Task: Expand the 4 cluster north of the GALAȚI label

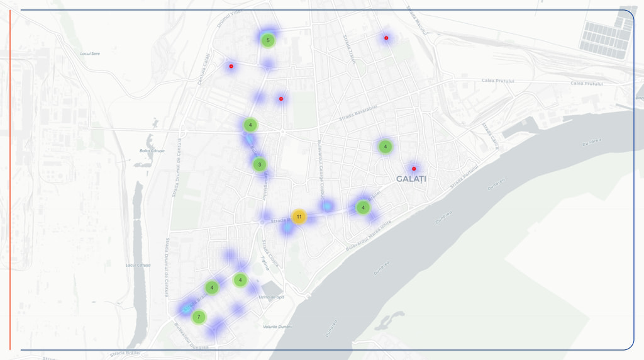Action: (385, 147)
